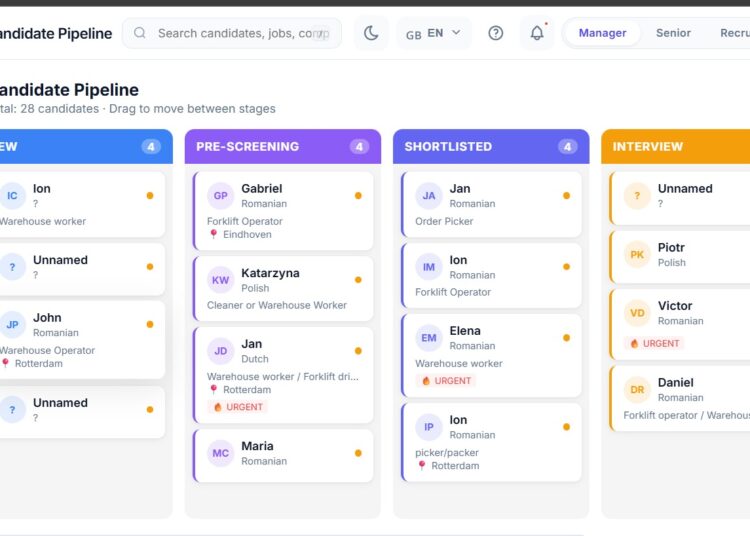Click 'Warehouse worker / Forklift dri...' text

click(x=282, y=376)
